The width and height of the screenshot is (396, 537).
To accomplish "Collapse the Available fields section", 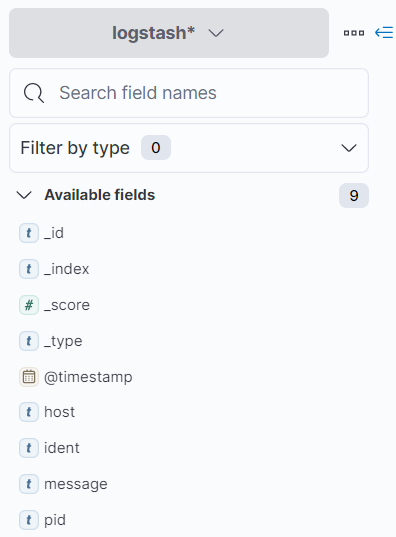I will (x=24, y=195).
